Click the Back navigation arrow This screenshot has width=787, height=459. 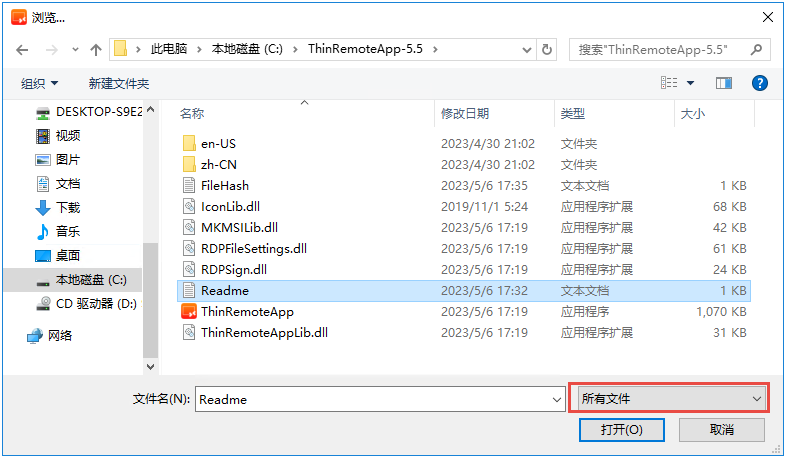pos(22,50)
